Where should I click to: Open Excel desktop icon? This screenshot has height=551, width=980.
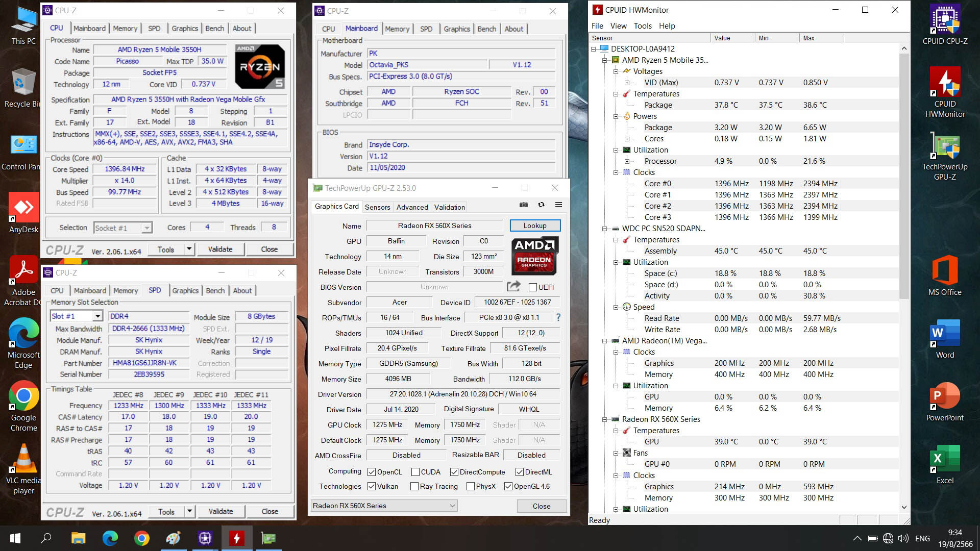945,464
